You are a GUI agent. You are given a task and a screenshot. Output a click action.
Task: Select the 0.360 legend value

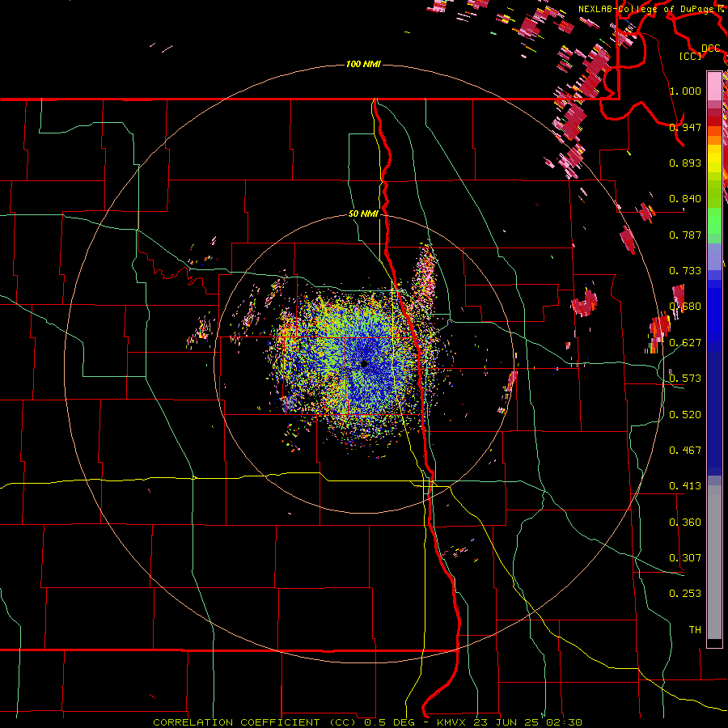tap(685, 523)
